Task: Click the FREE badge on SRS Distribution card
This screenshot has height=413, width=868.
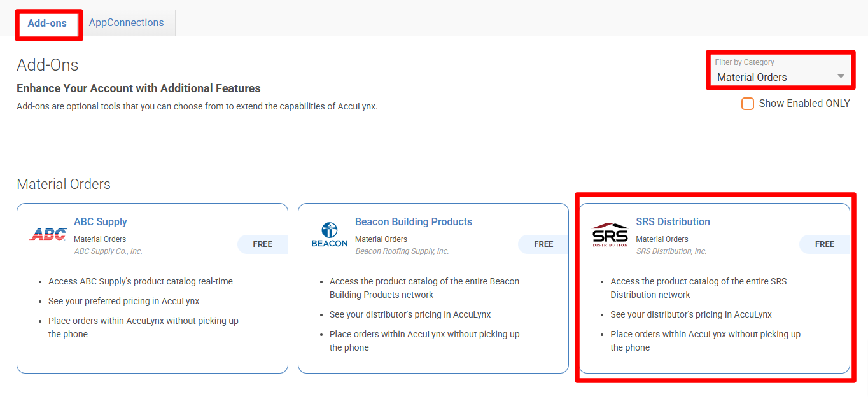Action: coord(824,244)
